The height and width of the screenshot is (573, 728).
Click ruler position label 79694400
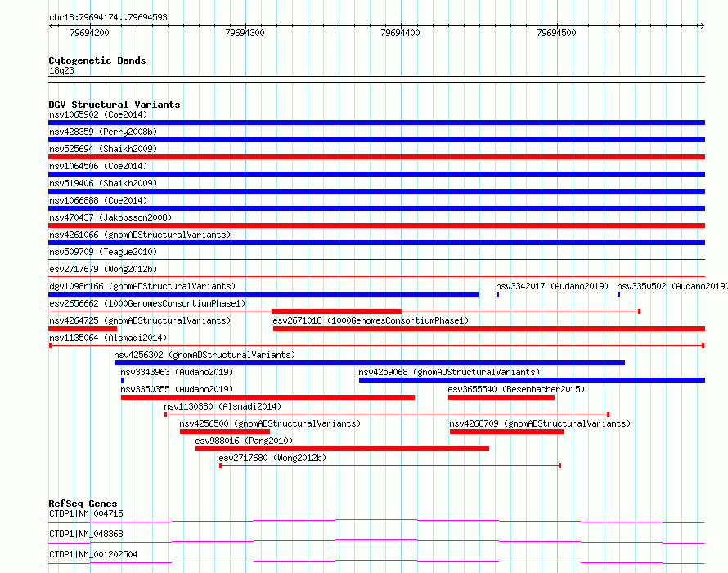[400, 33]
